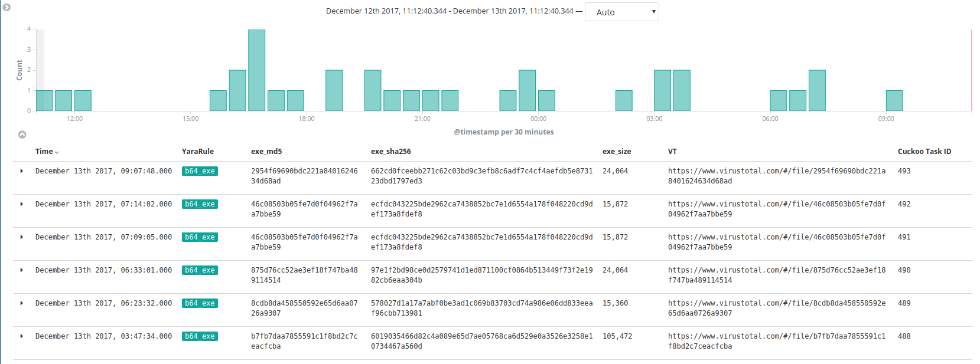Open the VirusTotal link for file 2954f69690bdc221a

click(777, 176)
